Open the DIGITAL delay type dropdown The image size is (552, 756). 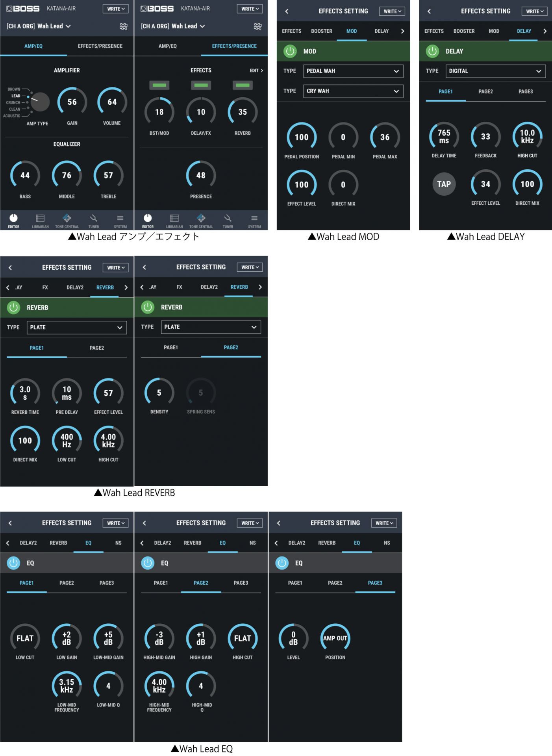click(496, 71)
